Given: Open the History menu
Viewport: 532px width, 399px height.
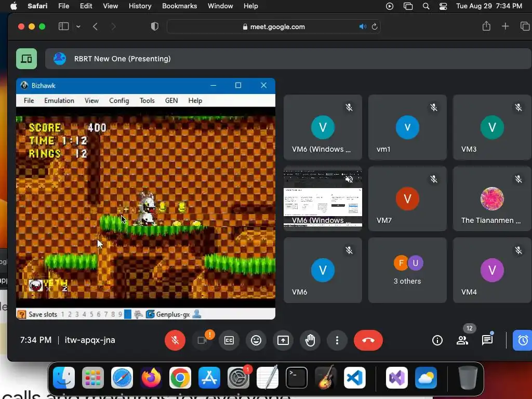Looking at the screenshot, I should coord(140,6).
